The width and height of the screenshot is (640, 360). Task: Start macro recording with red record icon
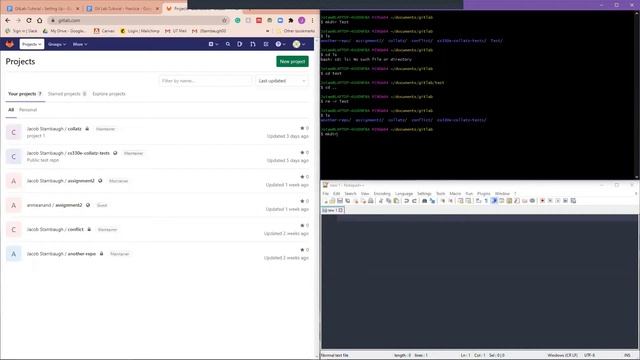542,201
